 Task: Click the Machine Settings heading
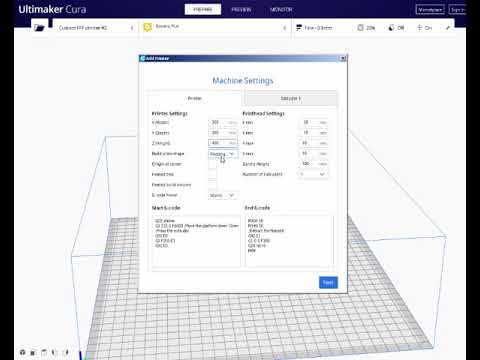coord(243,81)
